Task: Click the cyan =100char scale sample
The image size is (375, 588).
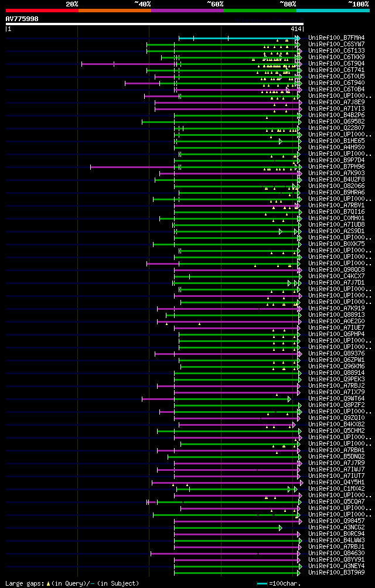Action: coord(262,583)
